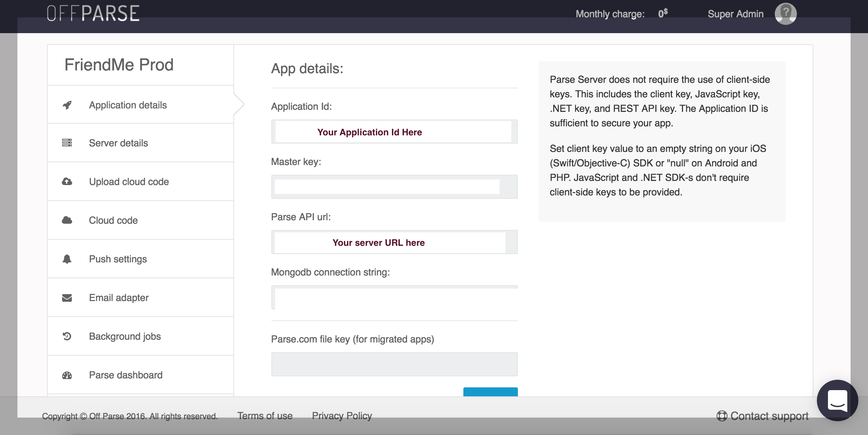The image size is (868, 435).
Task: Click the history icon for Background jobs
Action: [x=67, y=336]
